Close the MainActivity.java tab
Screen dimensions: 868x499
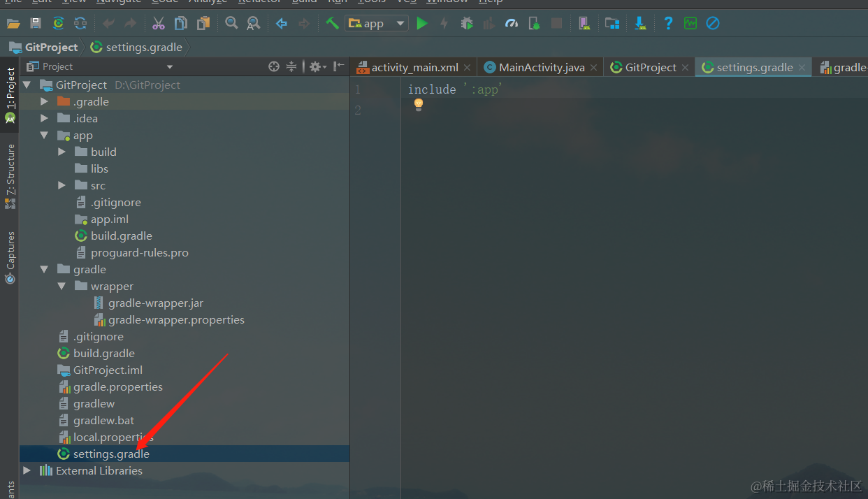593,68
